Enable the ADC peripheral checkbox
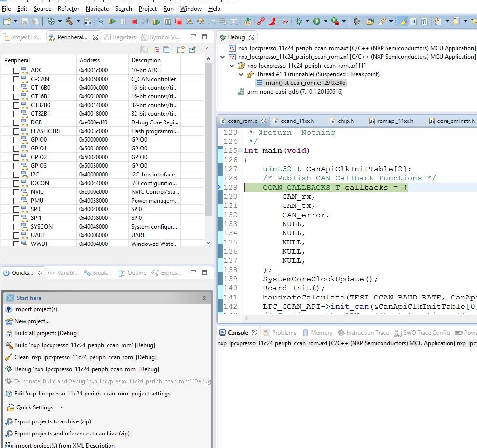The height and width of the screenshot is (448, 477). (x=16, y=70)
